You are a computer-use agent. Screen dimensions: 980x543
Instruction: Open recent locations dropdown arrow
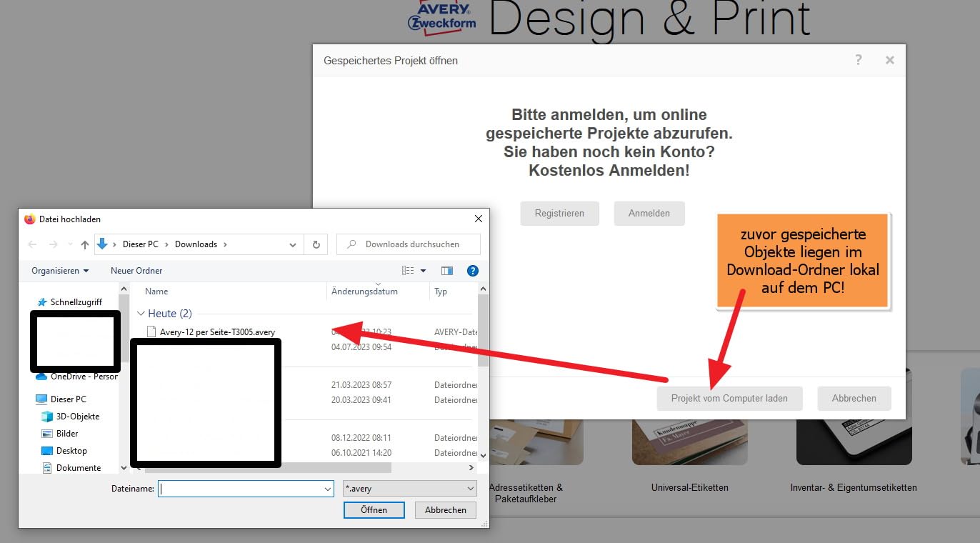point(70,244)
